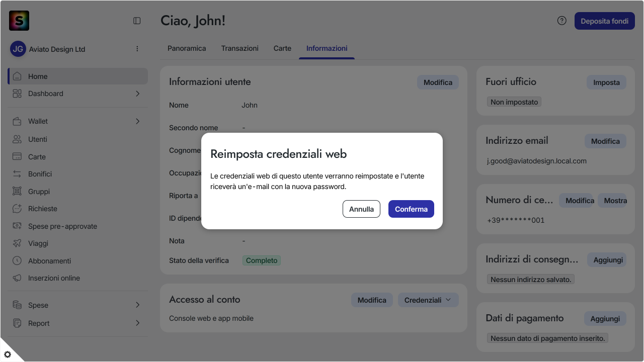644x362 pixels.
Task: Click Aggiungi for Dati di pagamento
Action: [605, 319]
